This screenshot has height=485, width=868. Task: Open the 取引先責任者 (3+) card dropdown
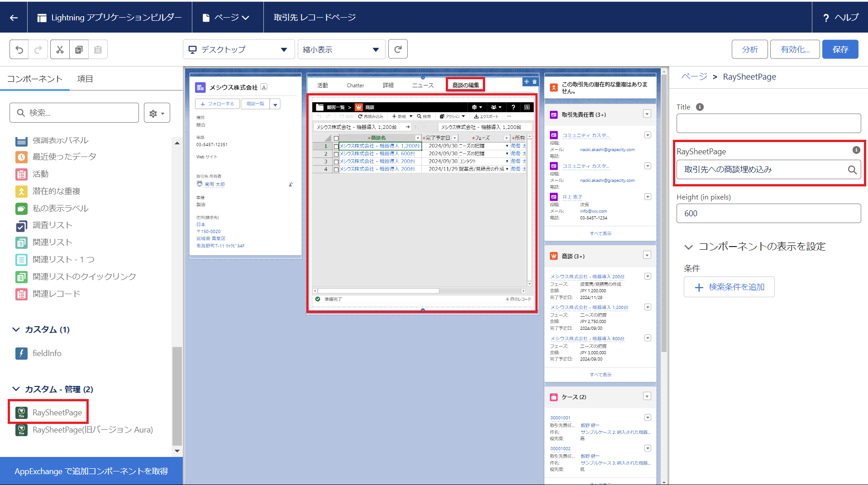click(x=647, y=114)
